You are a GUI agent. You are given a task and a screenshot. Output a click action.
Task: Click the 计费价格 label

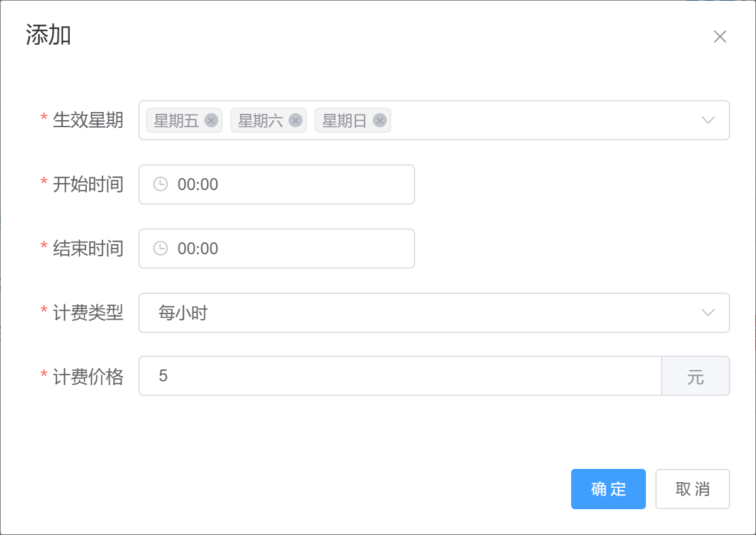click(x=88, y=376)
